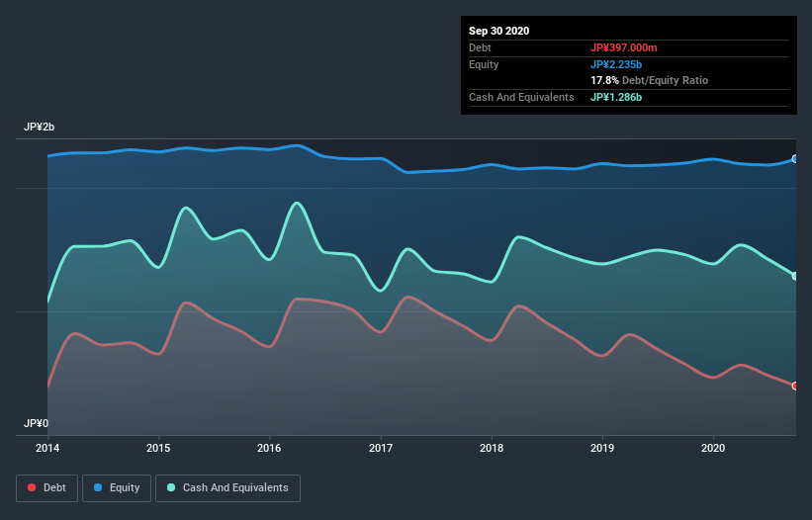
Task: Select the 2015 x-axis label
Action: [158, 448]
